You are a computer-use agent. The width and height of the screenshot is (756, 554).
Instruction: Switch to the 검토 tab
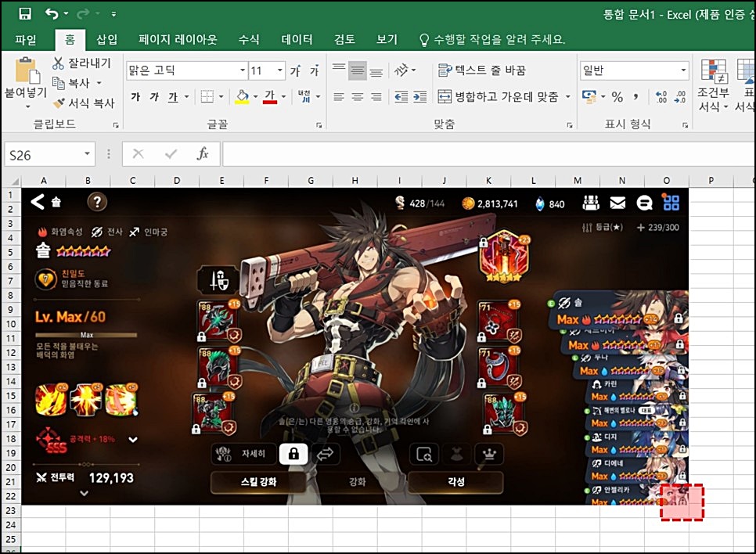[344, 40]
